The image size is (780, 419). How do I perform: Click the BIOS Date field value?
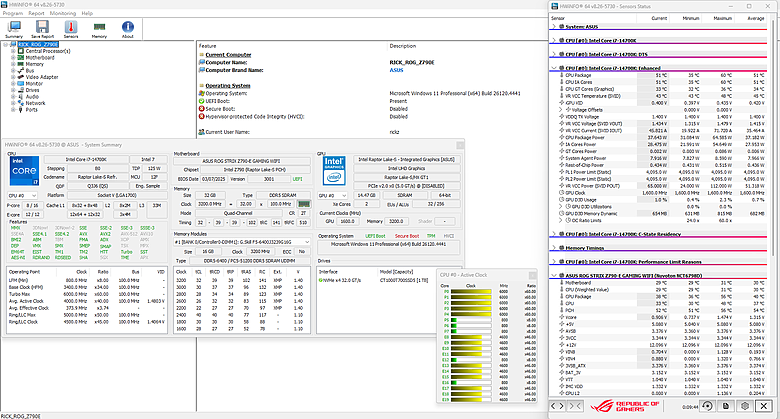tap(213, 179)
